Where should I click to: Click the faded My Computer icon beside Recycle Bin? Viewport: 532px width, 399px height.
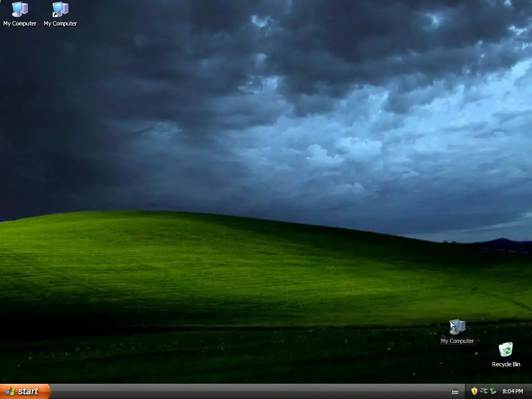coord(457,327)
